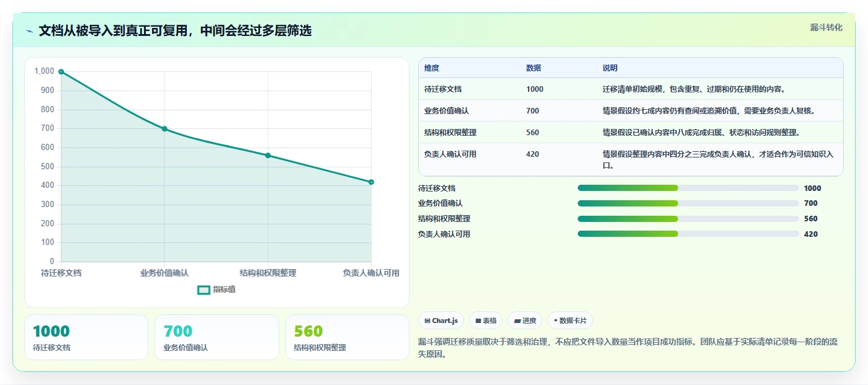This screenshot has height=385, width=868.
Task: Select the 负责人确认可用 table row label
Action: [450, 154]
